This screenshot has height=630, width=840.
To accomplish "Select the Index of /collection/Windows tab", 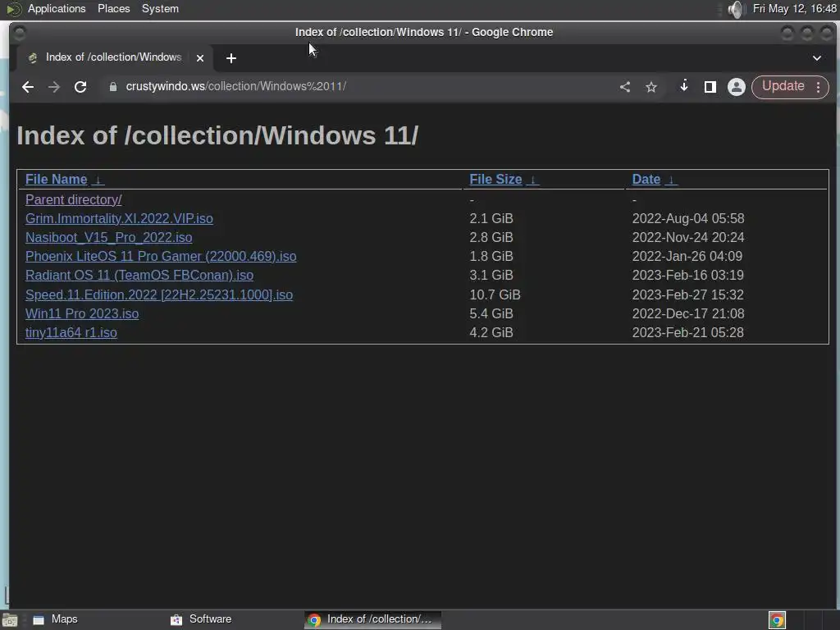I will pos(113,57).
